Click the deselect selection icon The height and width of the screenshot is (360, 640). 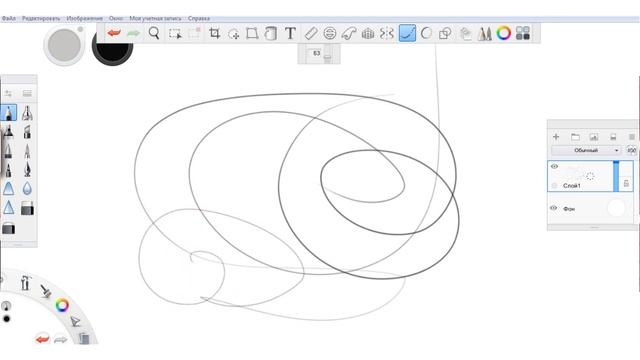pyautogui.click(x=194, y=33)
